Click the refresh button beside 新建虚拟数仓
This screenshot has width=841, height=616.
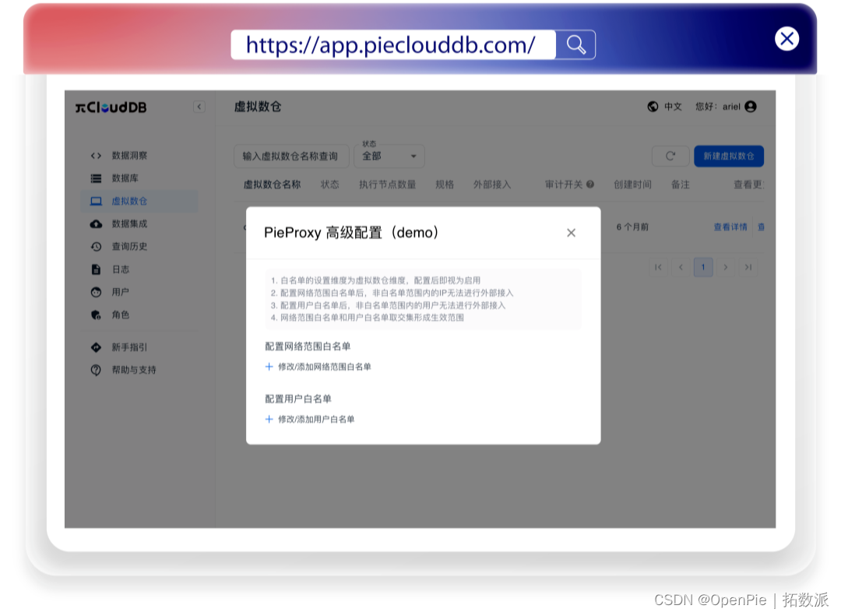(x=670, y=157)
